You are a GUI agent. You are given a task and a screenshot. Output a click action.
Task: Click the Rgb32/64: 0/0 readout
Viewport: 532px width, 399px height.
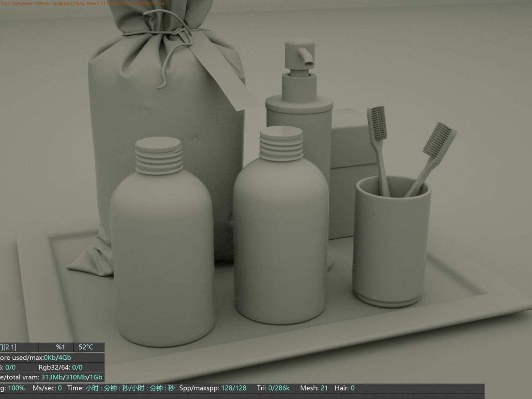pos(61,367)
